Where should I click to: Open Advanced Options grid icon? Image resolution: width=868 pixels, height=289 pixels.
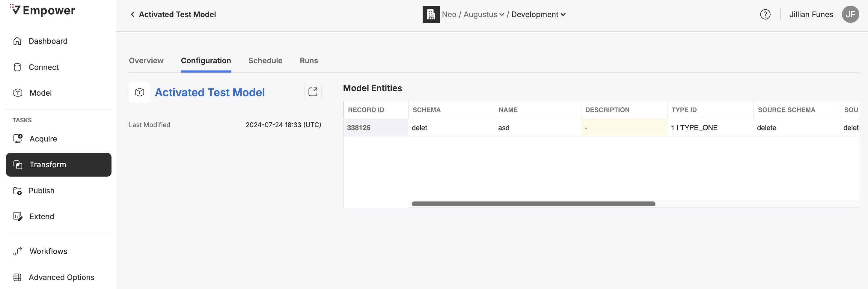tap(17, 277)
